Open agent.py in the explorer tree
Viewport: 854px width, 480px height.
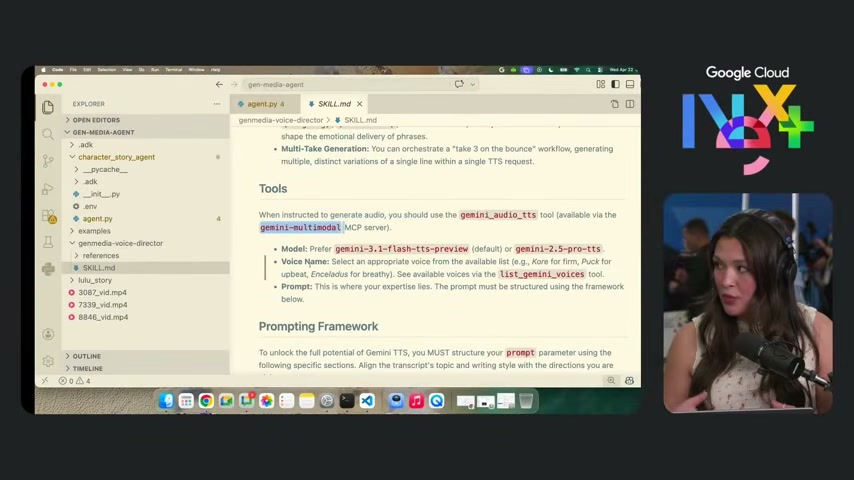click(x=97, y=218)
